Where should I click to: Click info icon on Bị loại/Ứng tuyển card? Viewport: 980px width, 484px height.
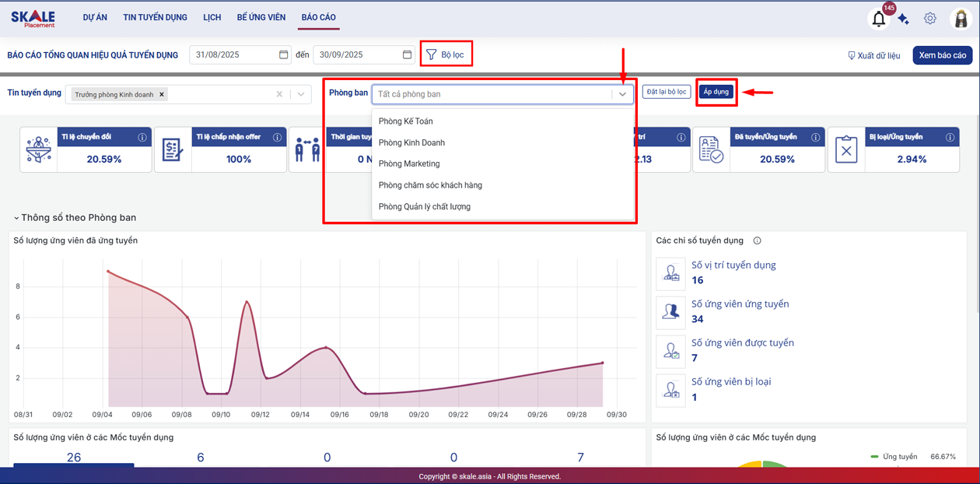pyautogui.click(x=950, y=137)
